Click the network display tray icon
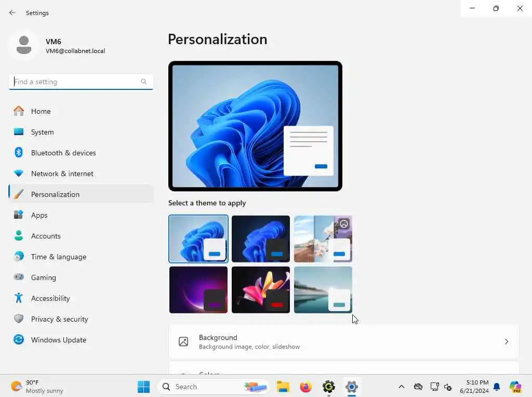This screenshot has height=397, width=532. (434, 387)
